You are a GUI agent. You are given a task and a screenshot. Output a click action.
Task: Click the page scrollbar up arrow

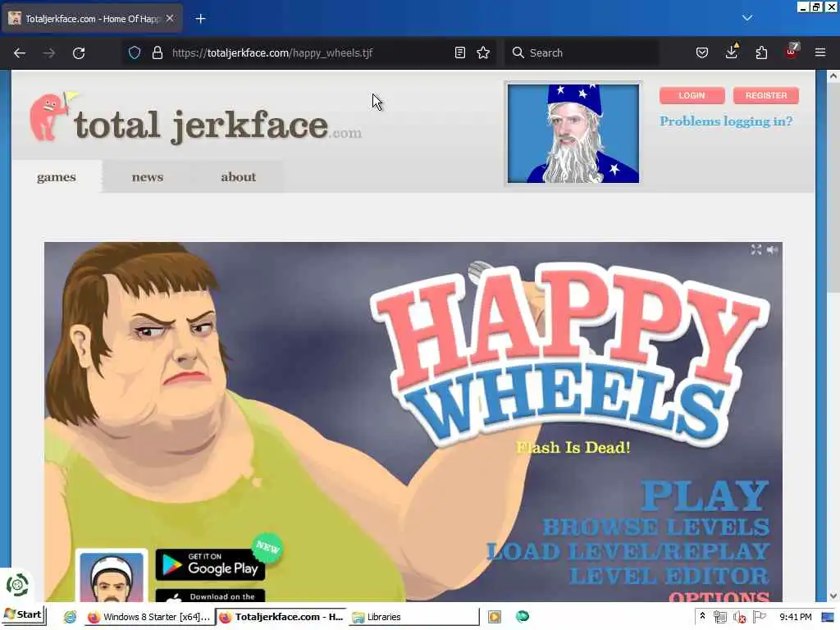[x=833, y=76]
